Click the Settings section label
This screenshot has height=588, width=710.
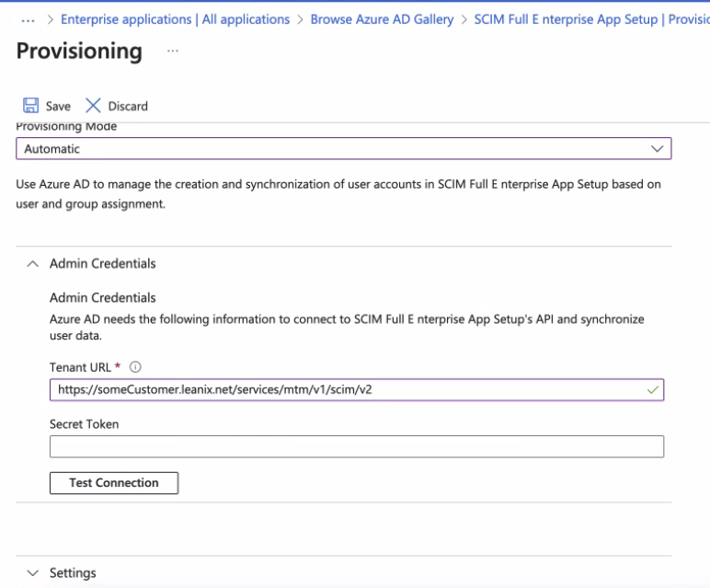tap(73, 573)
